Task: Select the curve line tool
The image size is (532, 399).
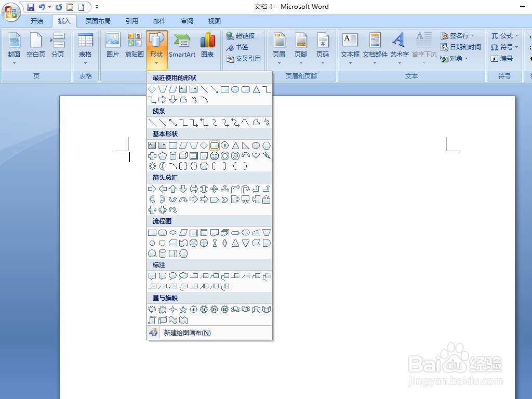Action: [x=246, y=123]
